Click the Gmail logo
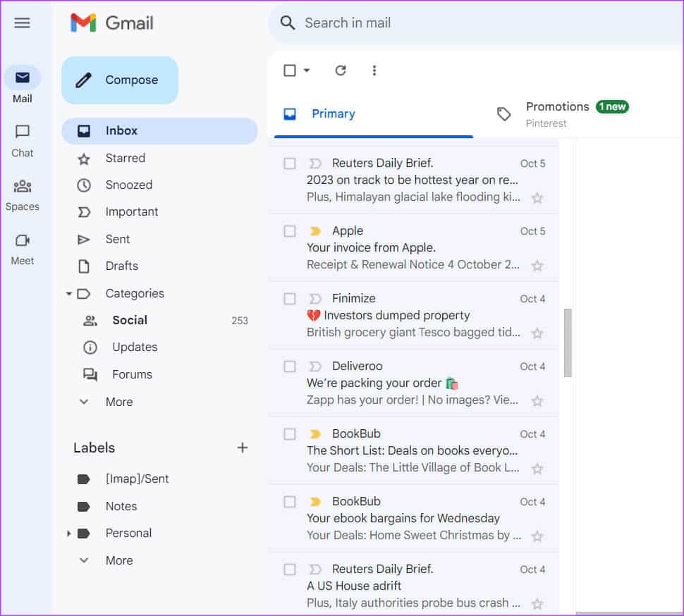684x616 pixels. [x=112, y=23]
